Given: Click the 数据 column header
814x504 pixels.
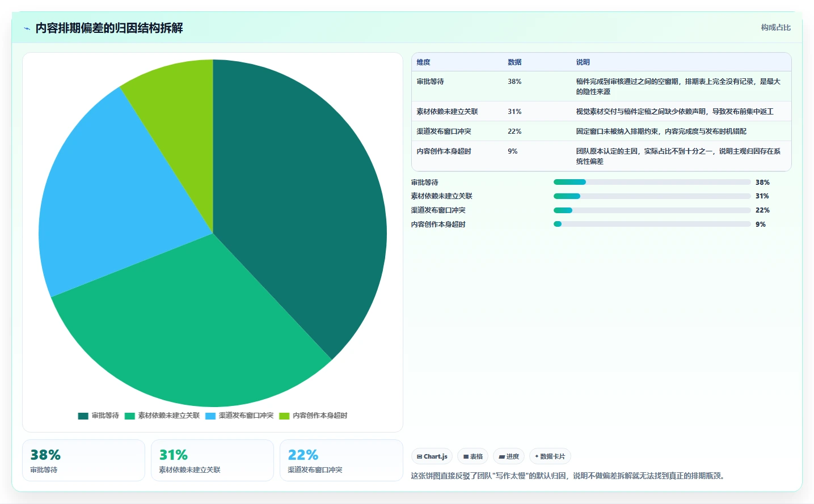Looking at the screenshot, I should pyautogui.click(x=514, y=62).
